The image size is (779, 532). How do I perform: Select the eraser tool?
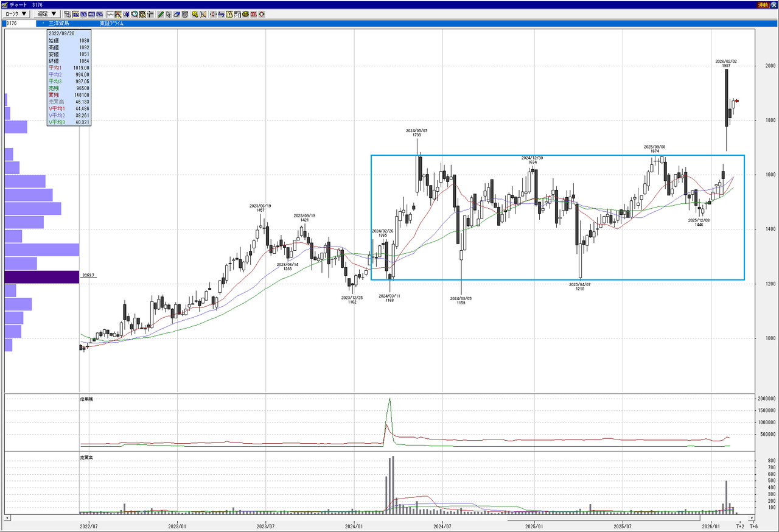tap(176, 14)
